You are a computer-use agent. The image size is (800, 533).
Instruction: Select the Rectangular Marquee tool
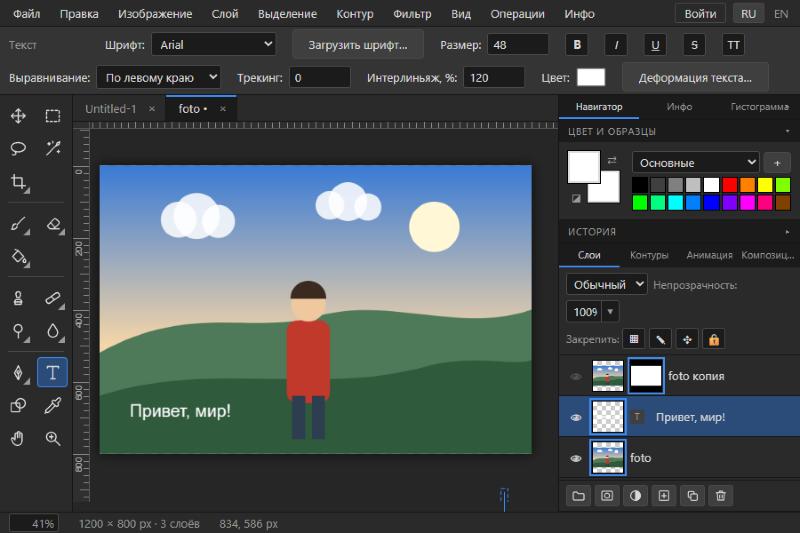[53, 116]
